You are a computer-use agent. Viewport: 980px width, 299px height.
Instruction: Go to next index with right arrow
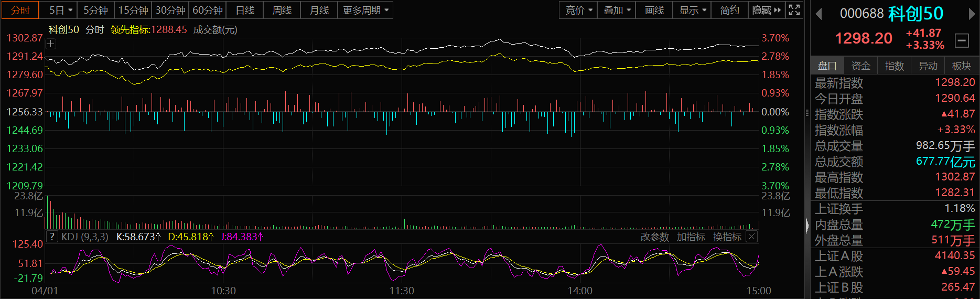click(x=972, y=14)
